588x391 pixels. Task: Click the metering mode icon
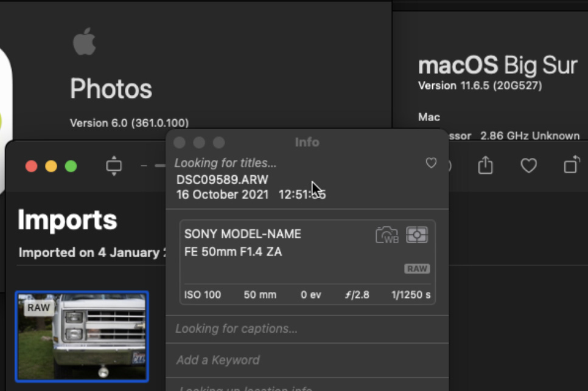(x=417, y=235)
